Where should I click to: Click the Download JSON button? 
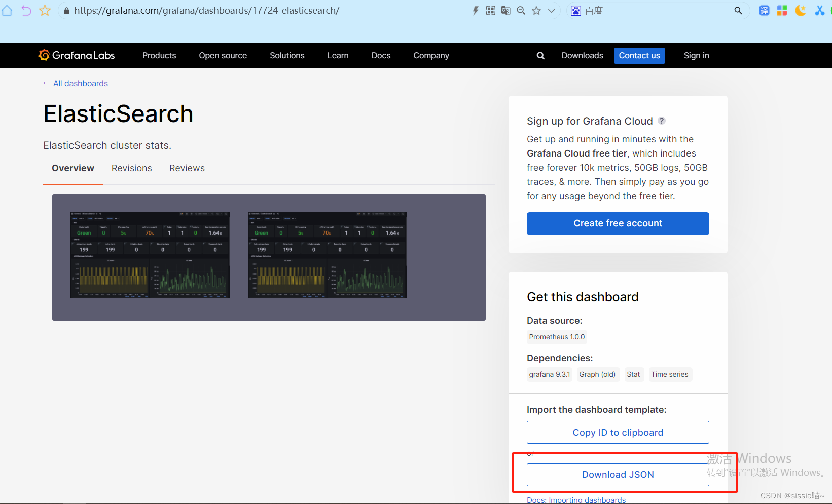coord(618,475)
